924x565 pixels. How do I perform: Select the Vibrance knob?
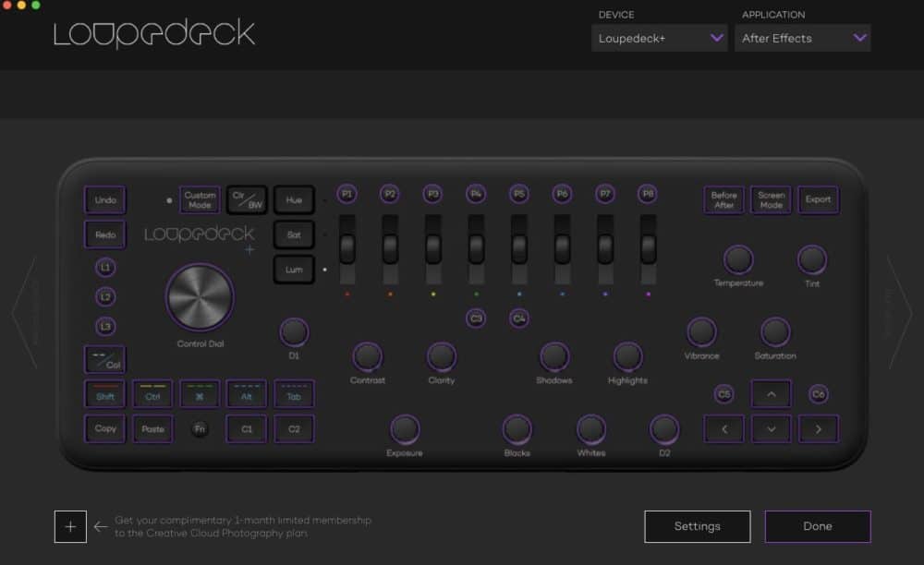coord(702,332)
